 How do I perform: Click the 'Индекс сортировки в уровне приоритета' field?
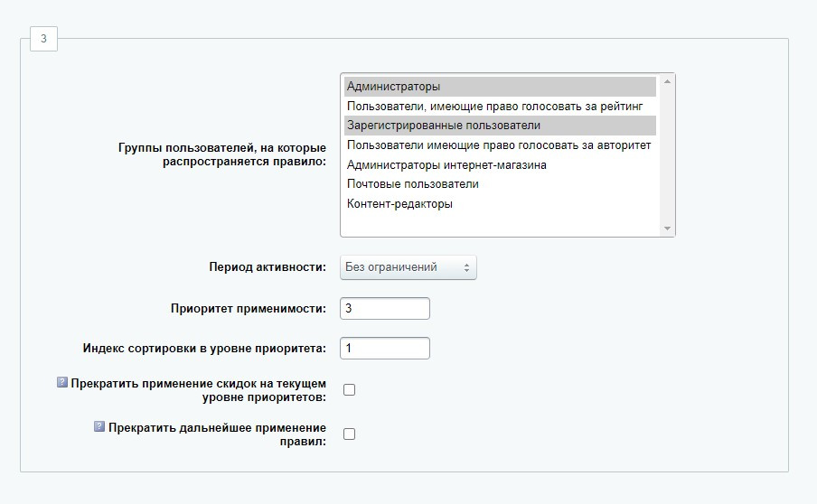click(x=384, y=349)
